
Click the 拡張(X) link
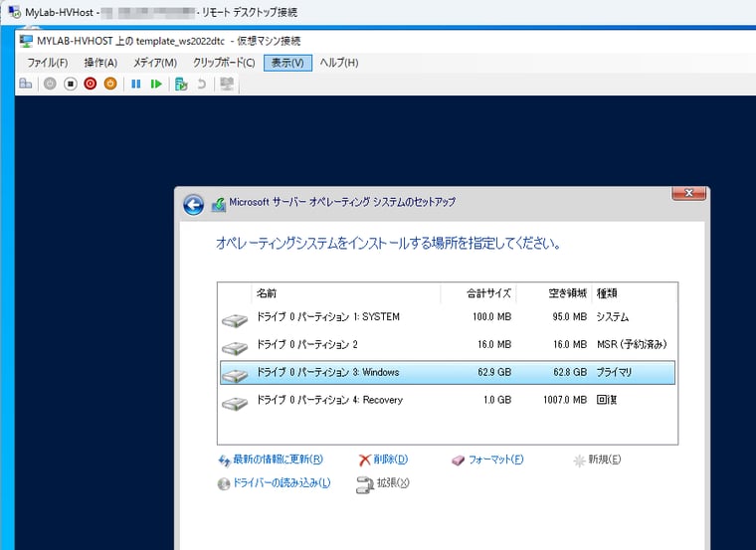[x=393, y=483]
